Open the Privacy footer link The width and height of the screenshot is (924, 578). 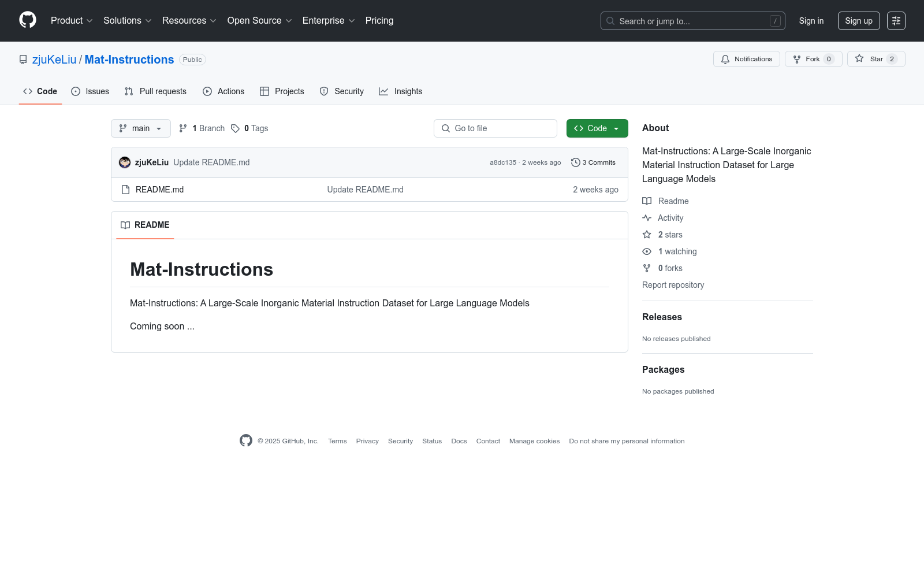click(367, 441)
